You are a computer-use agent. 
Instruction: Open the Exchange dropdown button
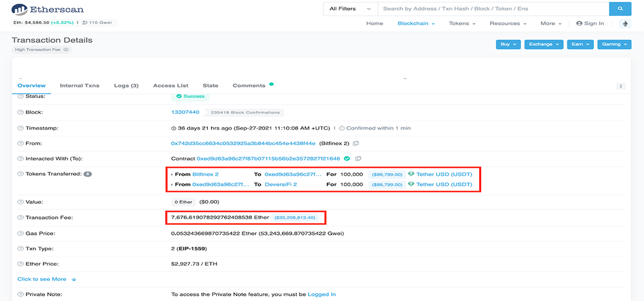click(x=544, y=45)
